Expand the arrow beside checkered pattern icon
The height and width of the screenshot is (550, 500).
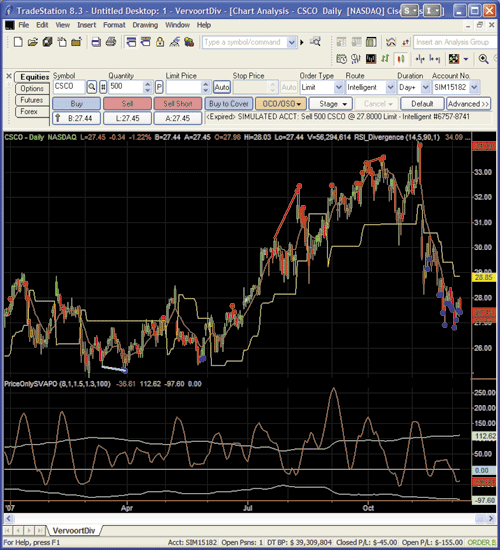pyautogui.click(x=466, y=59)
